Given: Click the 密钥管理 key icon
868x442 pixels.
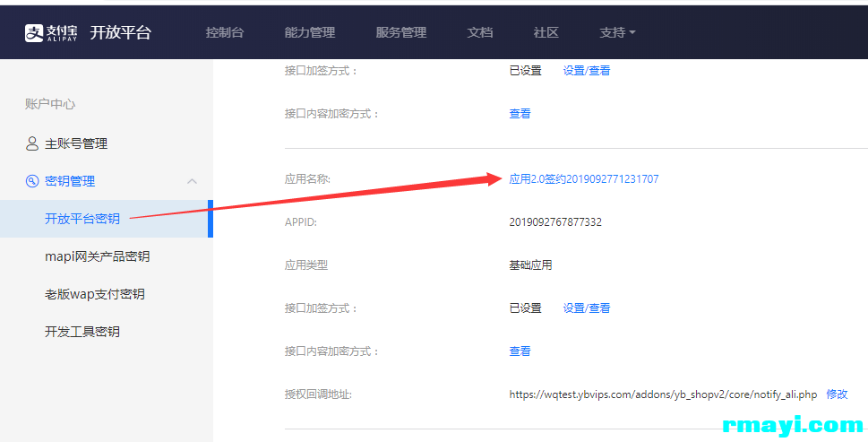Looking at the screenshot, I should coord(32,181).
